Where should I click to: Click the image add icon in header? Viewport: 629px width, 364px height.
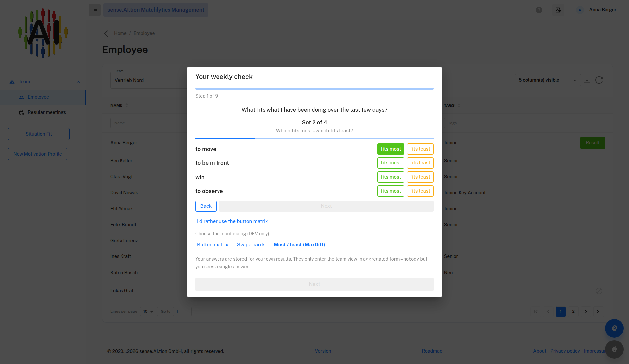[x=558, y=10]
